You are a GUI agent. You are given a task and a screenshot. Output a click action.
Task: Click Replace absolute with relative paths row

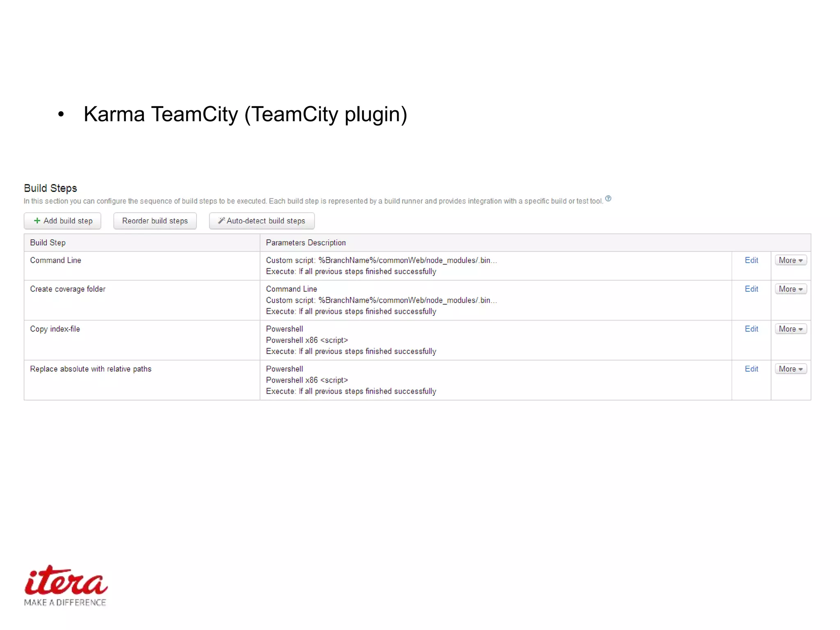click(91, 369)
